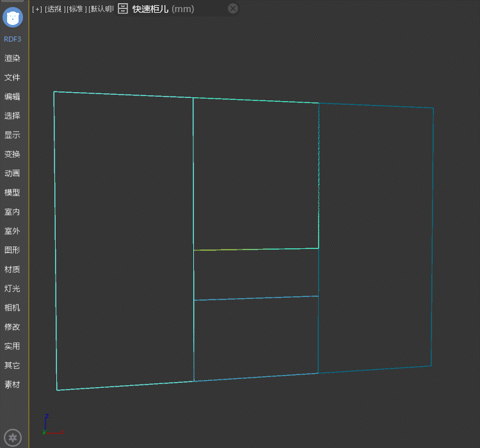This screenshot has width=480, height=448.
Task: Select the RDF3 label in sidebar
Action: click(x=13, y=39)
